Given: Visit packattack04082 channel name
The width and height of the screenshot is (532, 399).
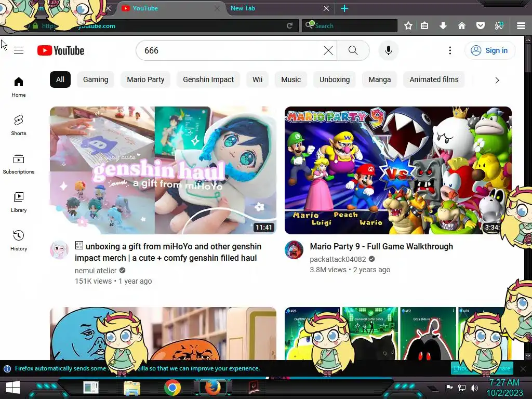Looking at the screenshot, I should (338, 259).
